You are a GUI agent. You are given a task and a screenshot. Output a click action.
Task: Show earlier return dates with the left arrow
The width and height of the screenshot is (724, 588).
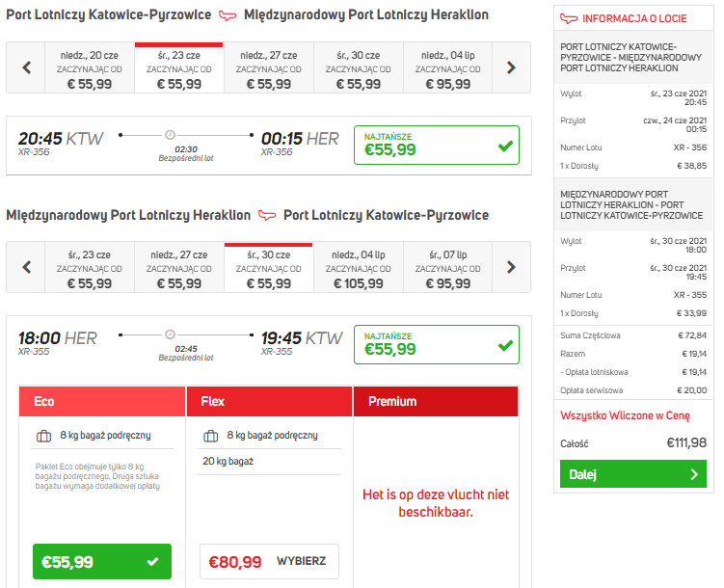(26, 267)
